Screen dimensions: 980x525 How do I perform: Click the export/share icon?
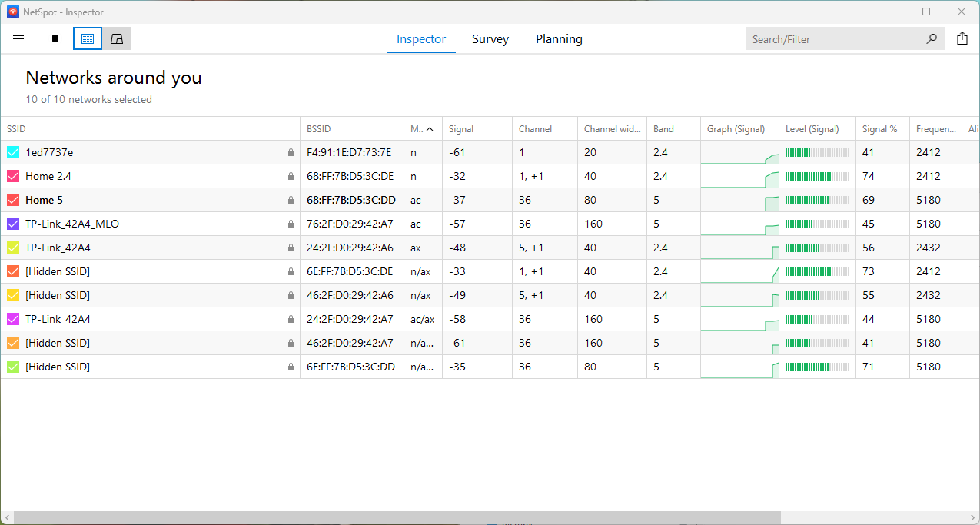(962, 37)
